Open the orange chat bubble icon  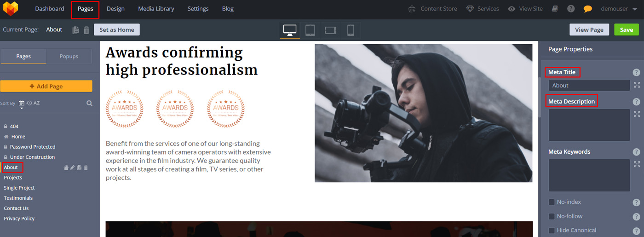tap(587, 9)
